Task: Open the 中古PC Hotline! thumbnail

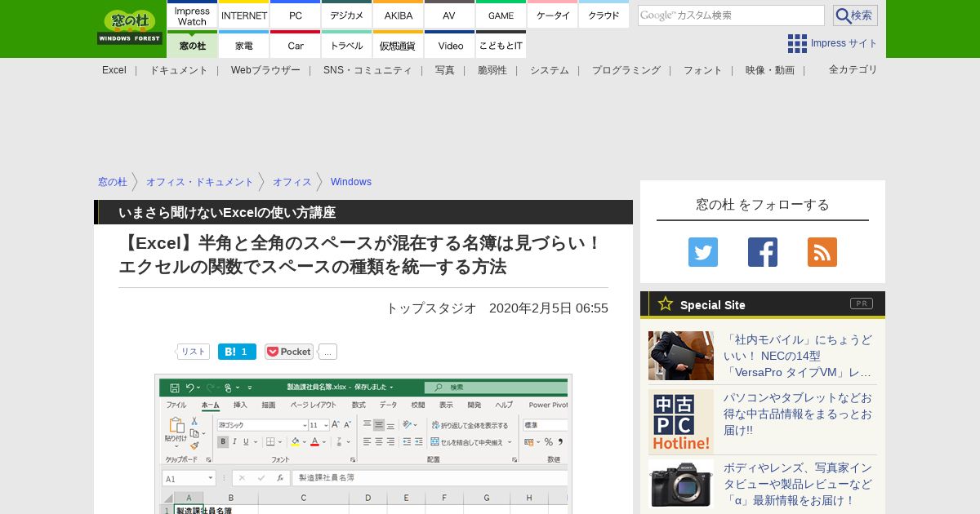Action: tap(681, 422)
